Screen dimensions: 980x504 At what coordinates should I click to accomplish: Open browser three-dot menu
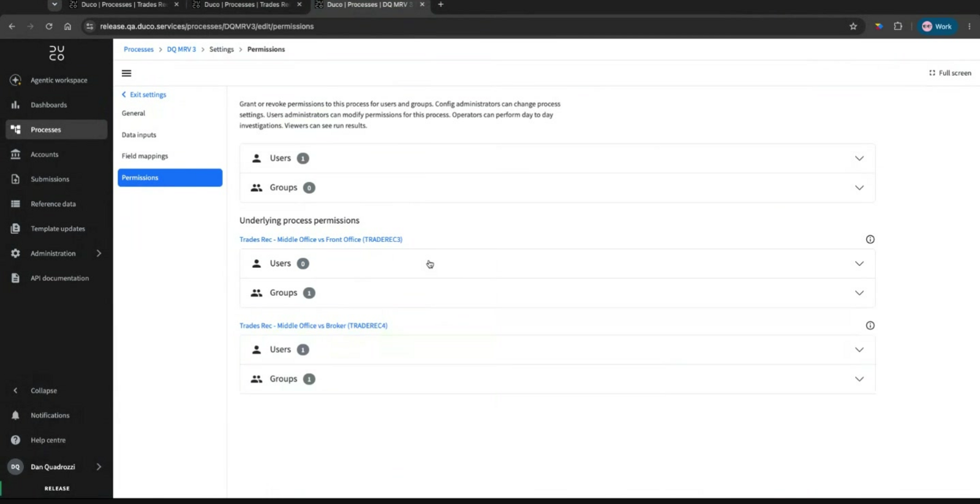tap(969, 26)
